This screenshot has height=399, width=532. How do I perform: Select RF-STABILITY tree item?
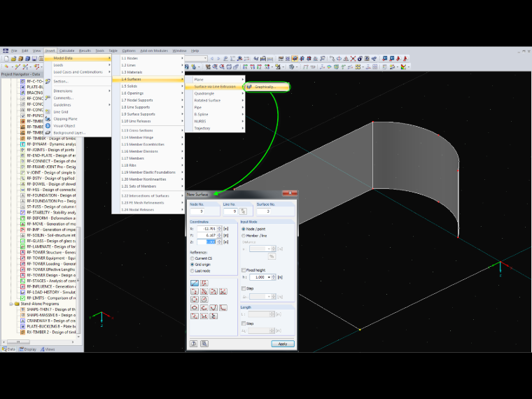(48, 212)
